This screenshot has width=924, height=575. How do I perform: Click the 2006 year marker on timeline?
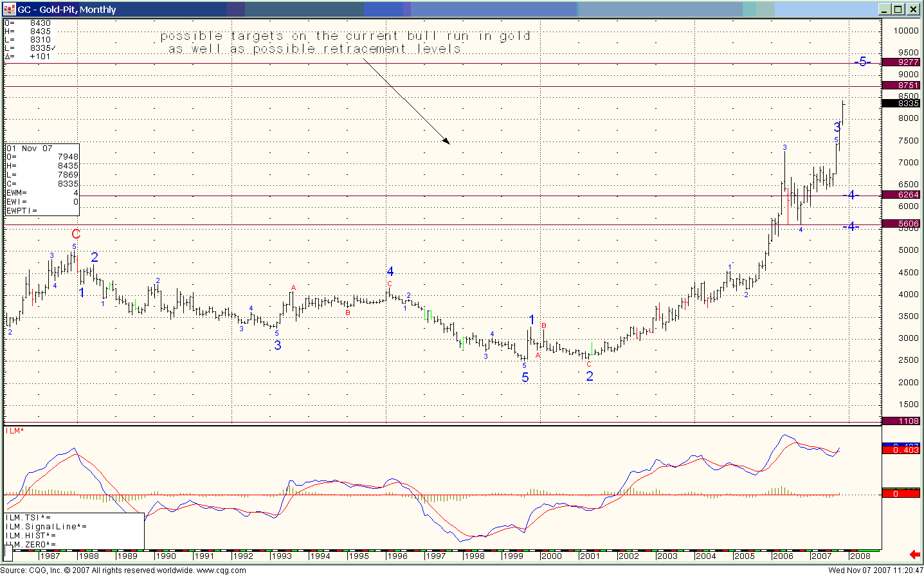[x=783, y=556]
